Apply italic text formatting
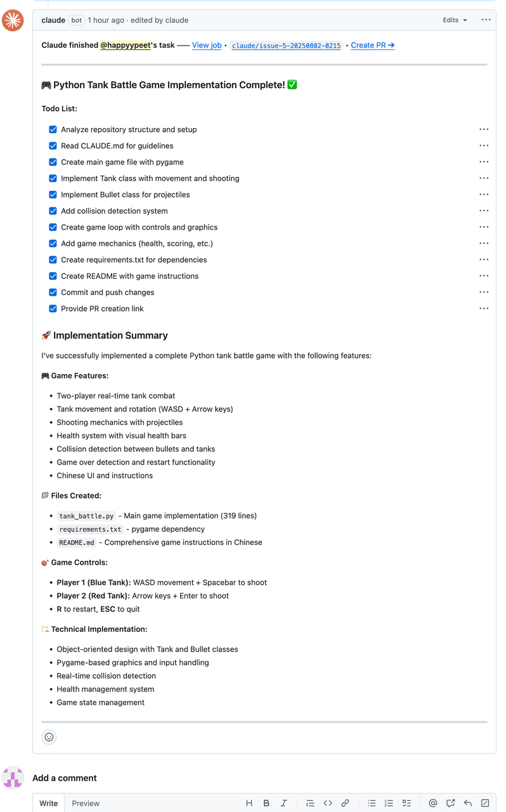Image resolution: width=506 pixels, height=812 pixels. pos(283,803)
